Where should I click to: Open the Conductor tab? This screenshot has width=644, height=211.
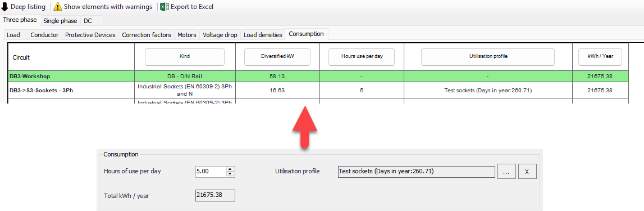44,35
